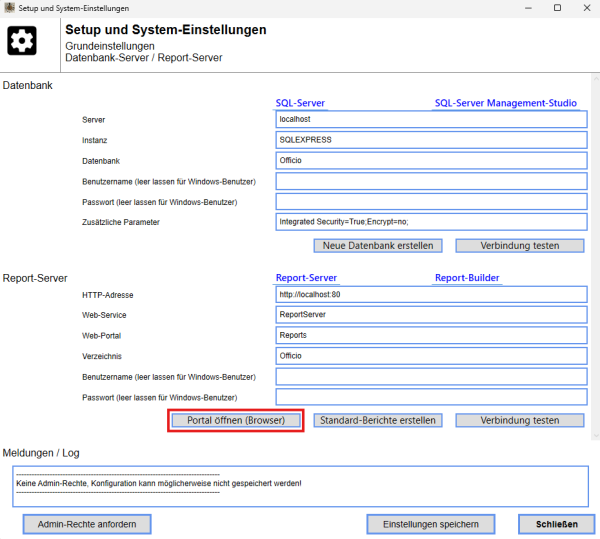Click Admin-Rechte anfordern button
Viewport: 600px width, 539px height.
pyautogui.click(x=86, y=524)
